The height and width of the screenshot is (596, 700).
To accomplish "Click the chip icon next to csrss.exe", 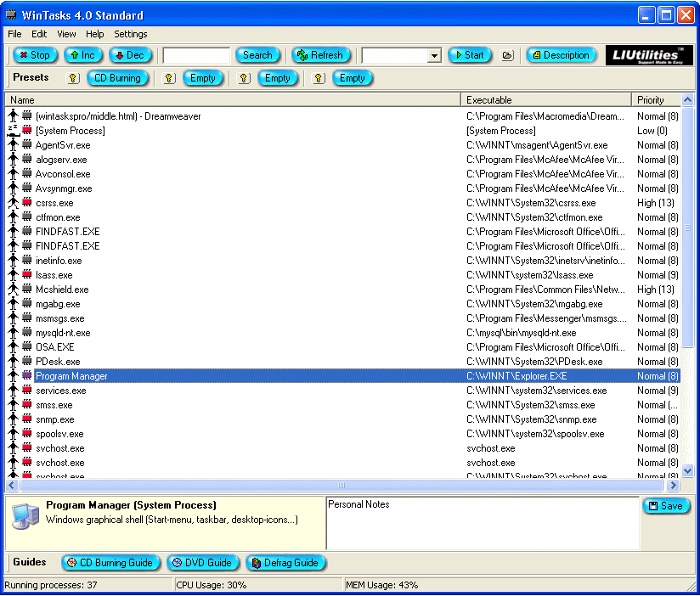I will tap(27, 203).
